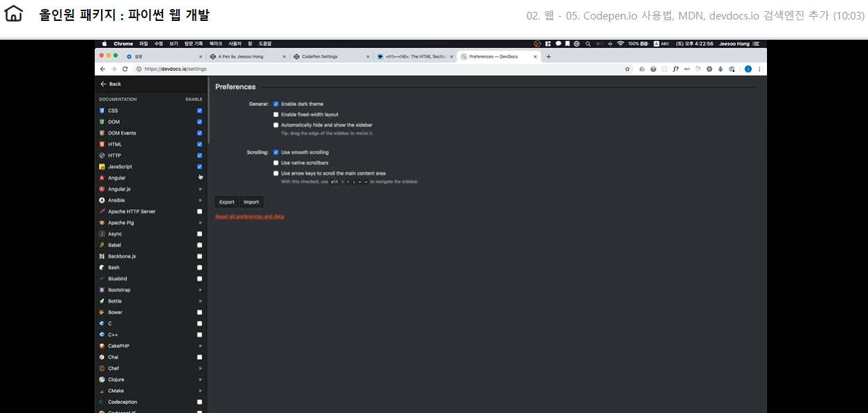This screenshot has height=413, width=868.
Task: Uncheck the DOM Events enable checkbox
Action: tap(200, 133)
